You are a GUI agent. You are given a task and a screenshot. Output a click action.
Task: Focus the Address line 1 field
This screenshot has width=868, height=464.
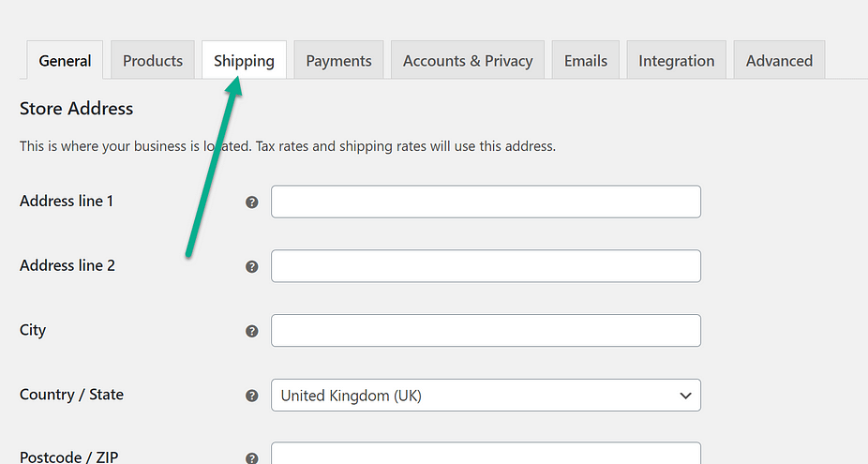coord(486,202)
